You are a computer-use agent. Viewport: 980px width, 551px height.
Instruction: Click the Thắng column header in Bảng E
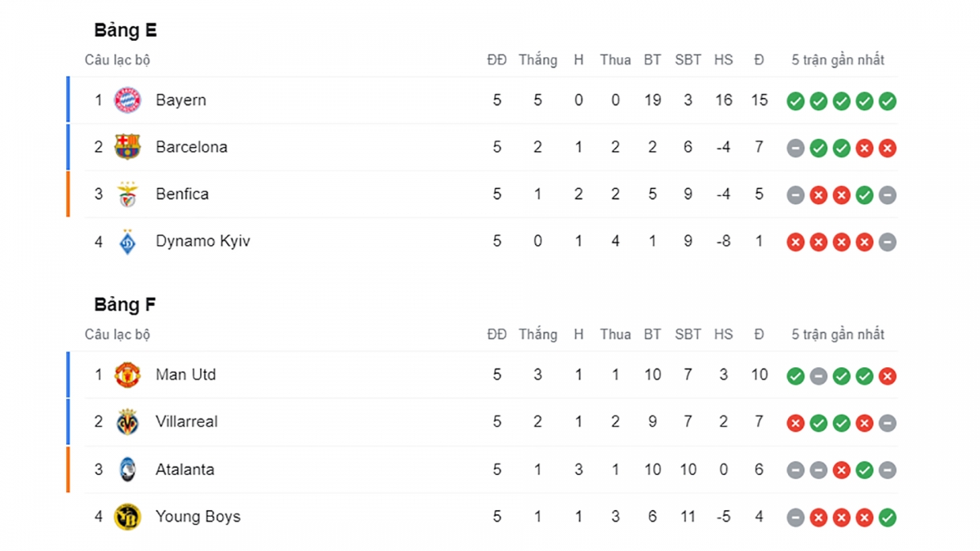pyautogui.click(x=537, y=60)
